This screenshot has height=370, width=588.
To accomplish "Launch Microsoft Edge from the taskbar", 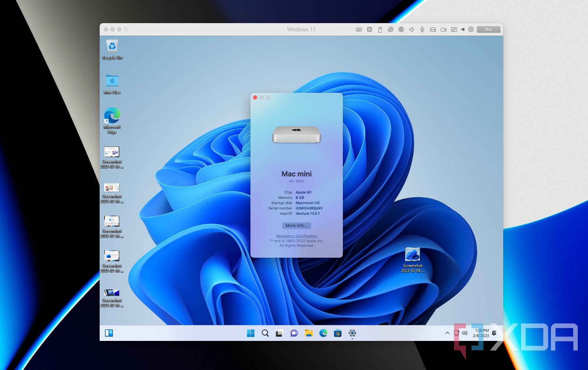I will click(323, 333).
